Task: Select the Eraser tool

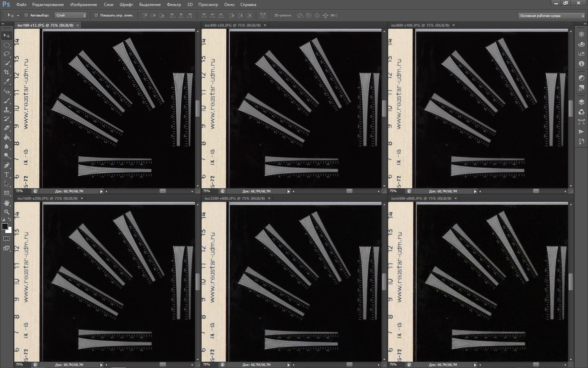Action: [7, 128]
